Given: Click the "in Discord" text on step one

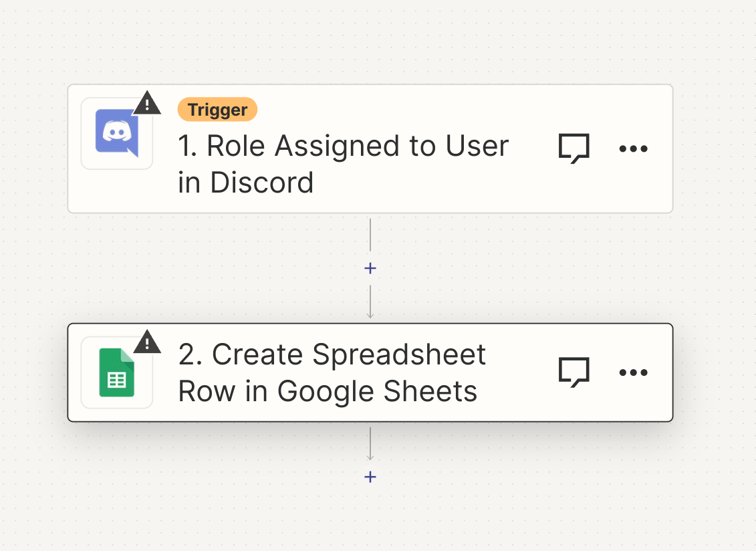Looking at the screenshot, I should pyautogui.click(x=245, y=183).
